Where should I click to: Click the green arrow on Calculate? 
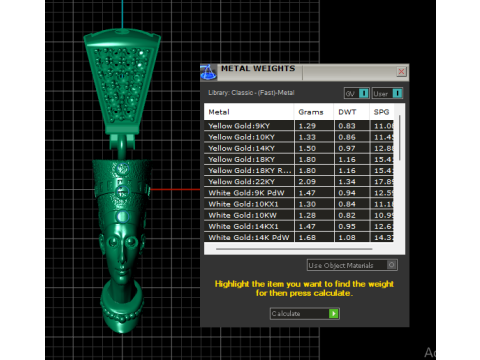[333, 313]
